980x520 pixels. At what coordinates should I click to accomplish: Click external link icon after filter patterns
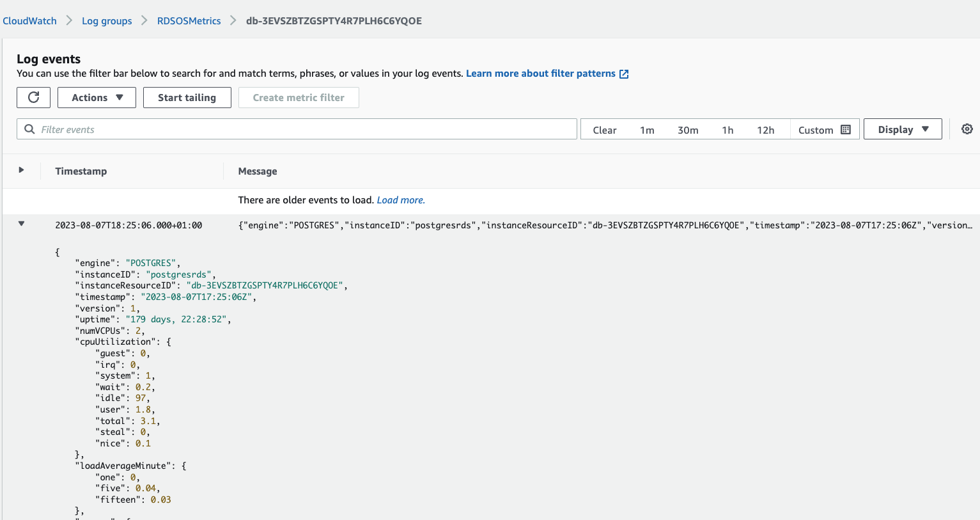click(624, 74)
